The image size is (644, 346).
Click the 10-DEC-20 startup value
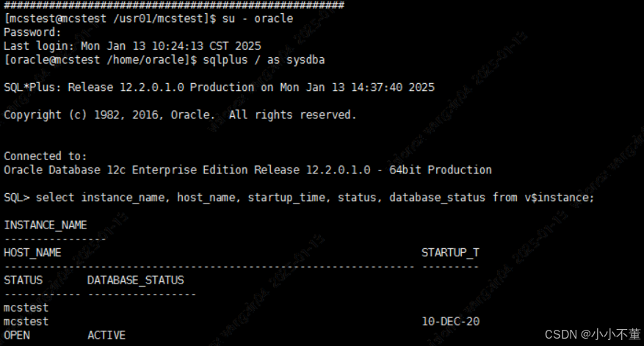pyautogui.click(x=450, y=321)
